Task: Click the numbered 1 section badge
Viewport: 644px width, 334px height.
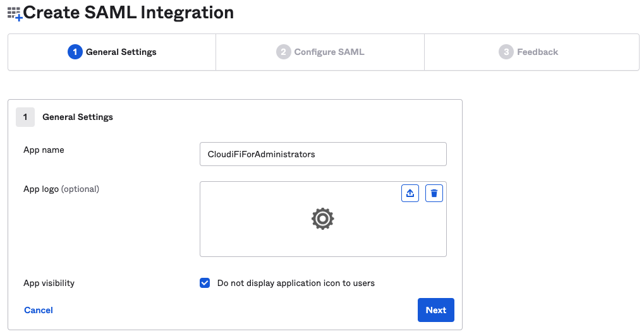Action: 25,117
